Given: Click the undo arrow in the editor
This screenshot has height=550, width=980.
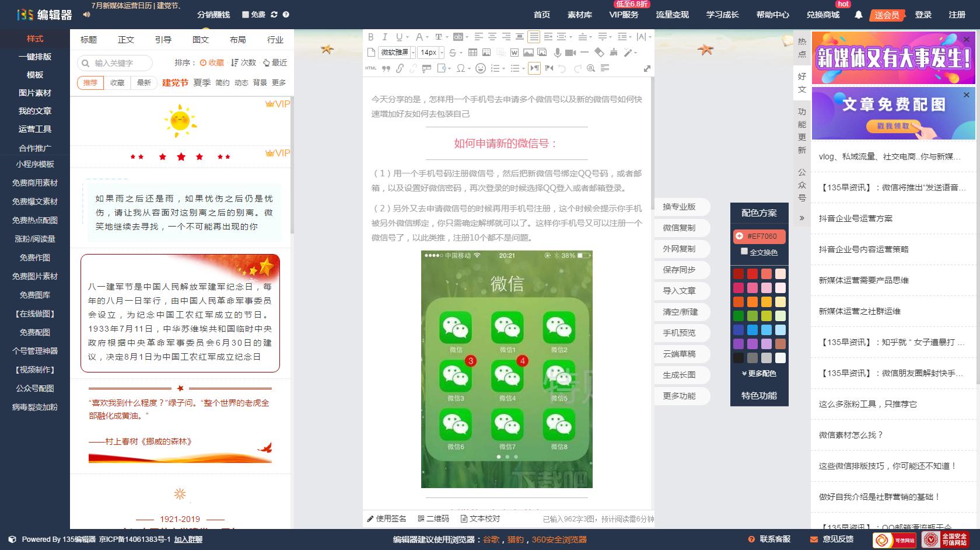Looking at the screenshot, I should [x=562, y=68].
